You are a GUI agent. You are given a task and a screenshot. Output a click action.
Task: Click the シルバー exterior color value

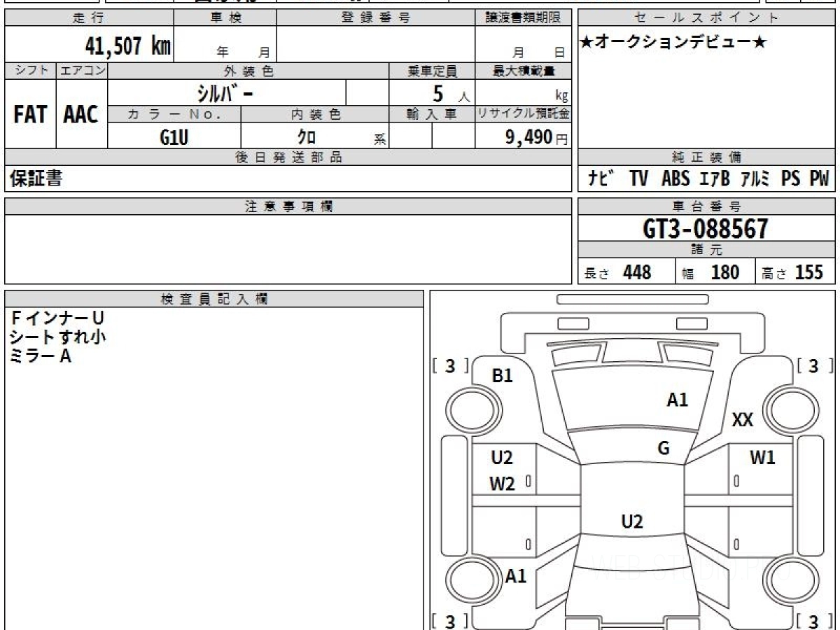pos(226,93)
